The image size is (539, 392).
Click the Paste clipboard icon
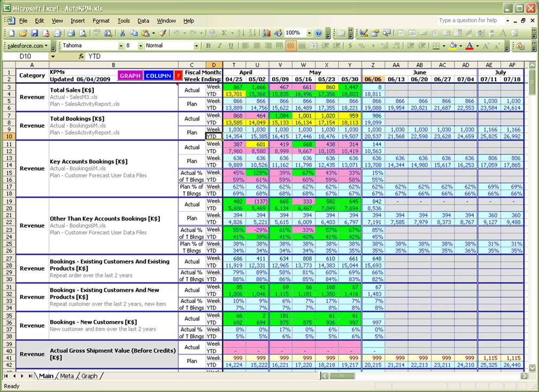click(x=145, y=33)
